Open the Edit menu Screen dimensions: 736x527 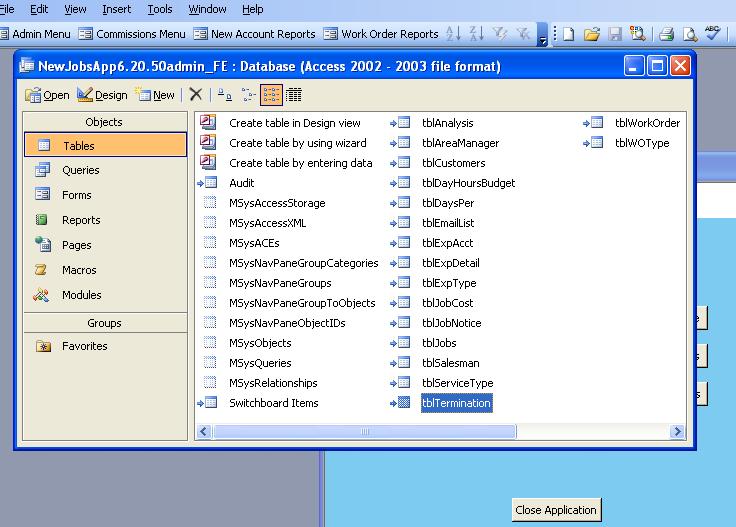click(x=39, y=9)
